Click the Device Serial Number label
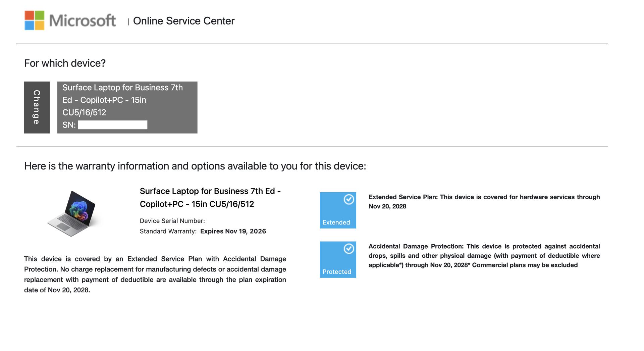This screenshot has height=351, width=644. (172, 221)
